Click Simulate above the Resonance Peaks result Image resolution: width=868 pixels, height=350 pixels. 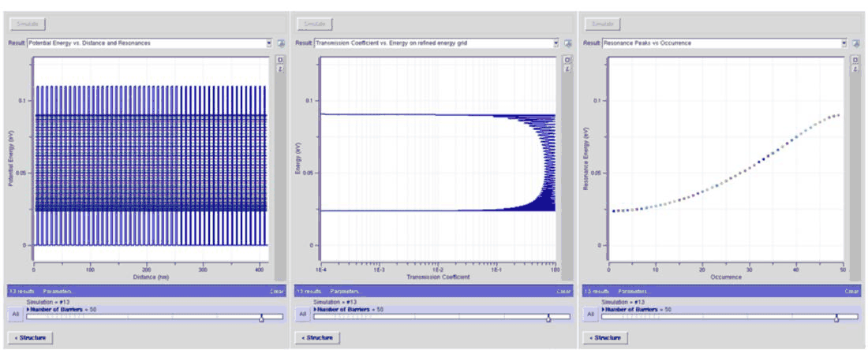pos(604,24)
